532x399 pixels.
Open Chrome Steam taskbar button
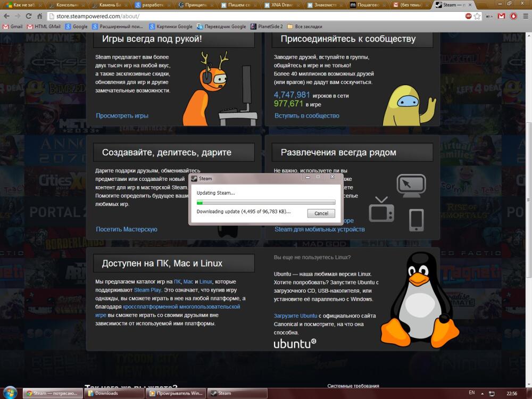point(52,393)
